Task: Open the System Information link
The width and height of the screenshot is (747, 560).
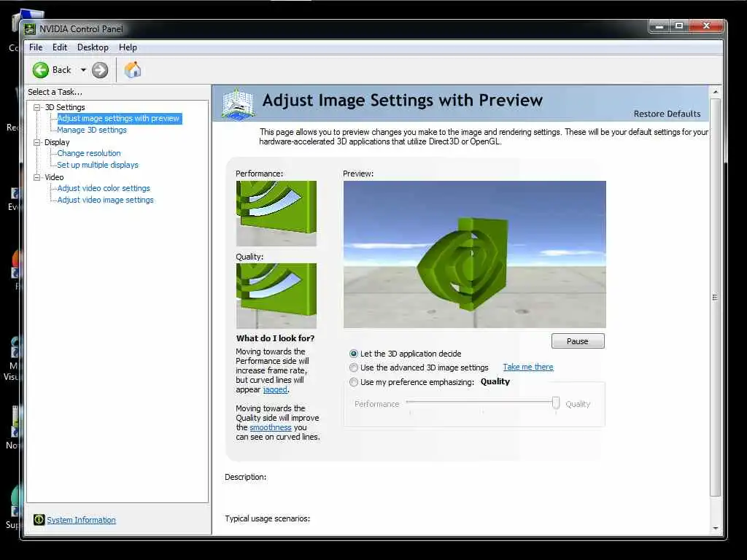Action: (x=81, y=520)
